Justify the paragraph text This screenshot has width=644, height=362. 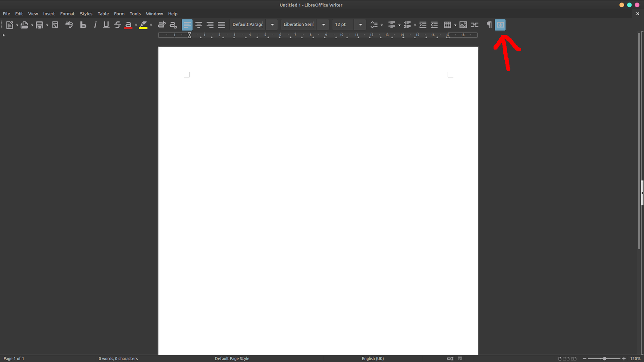coord(221,25)
